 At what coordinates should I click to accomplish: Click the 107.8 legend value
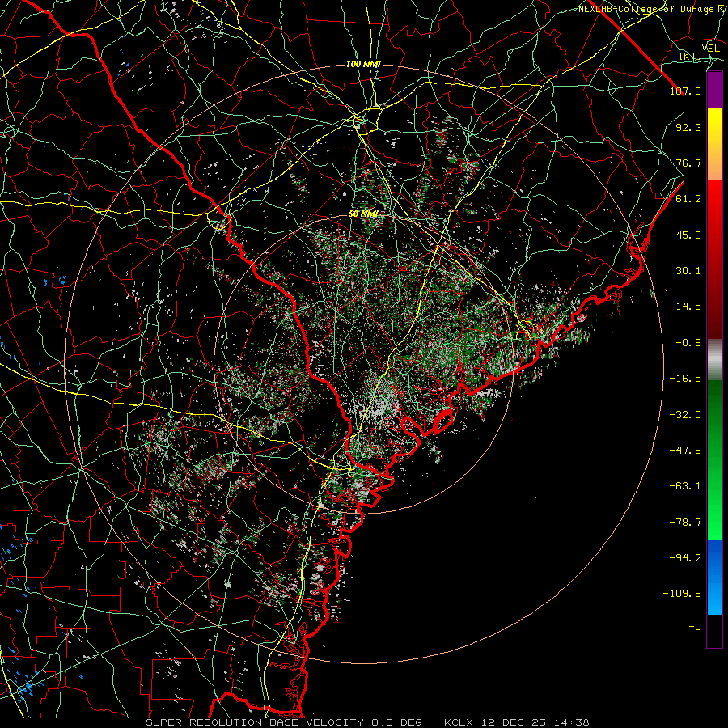[x=685, y=91]
